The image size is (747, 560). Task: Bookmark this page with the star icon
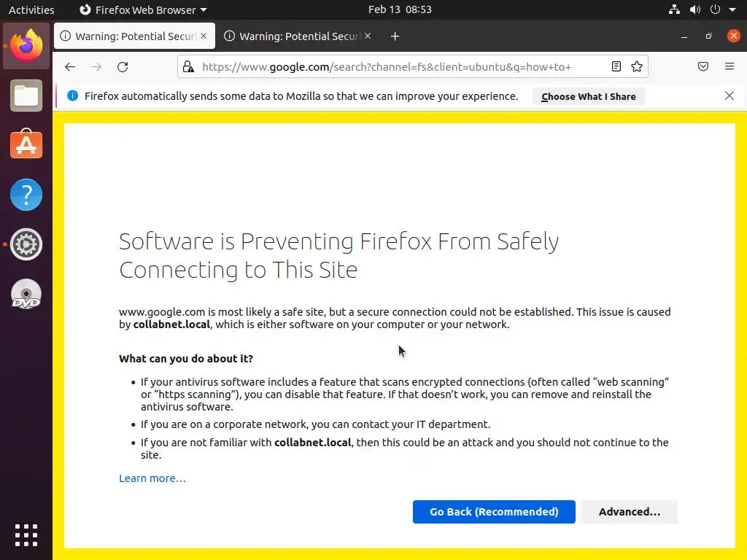click(x=637, y=67)
